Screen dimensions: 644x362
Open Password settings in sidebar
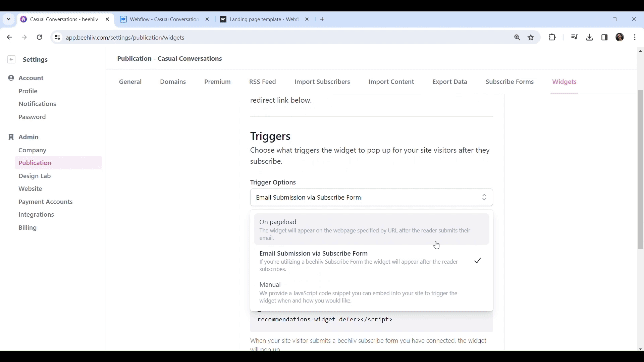[32, 117]
